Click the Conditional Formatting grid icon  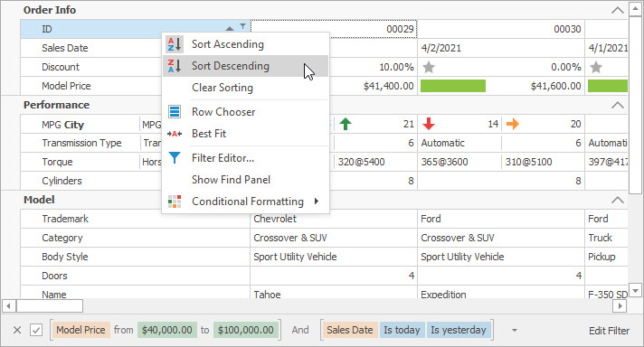coord(175,202)
